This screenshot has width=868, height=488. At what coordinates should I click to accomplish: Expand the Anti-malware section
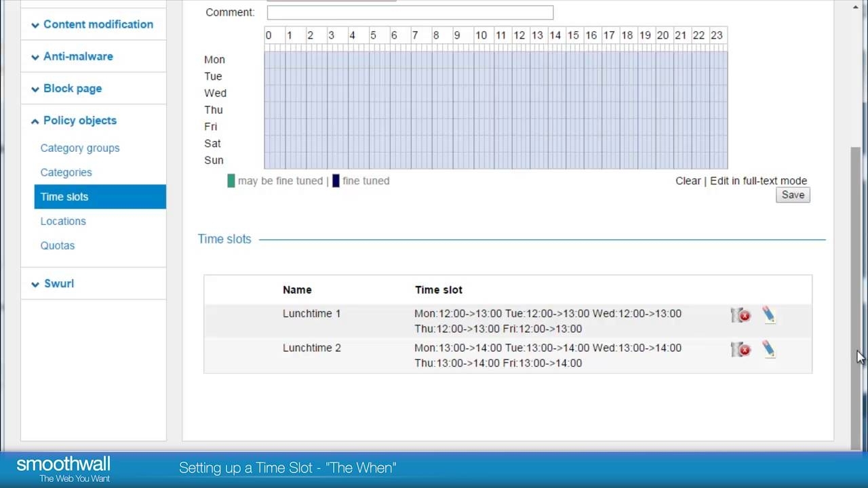point(73,56)
